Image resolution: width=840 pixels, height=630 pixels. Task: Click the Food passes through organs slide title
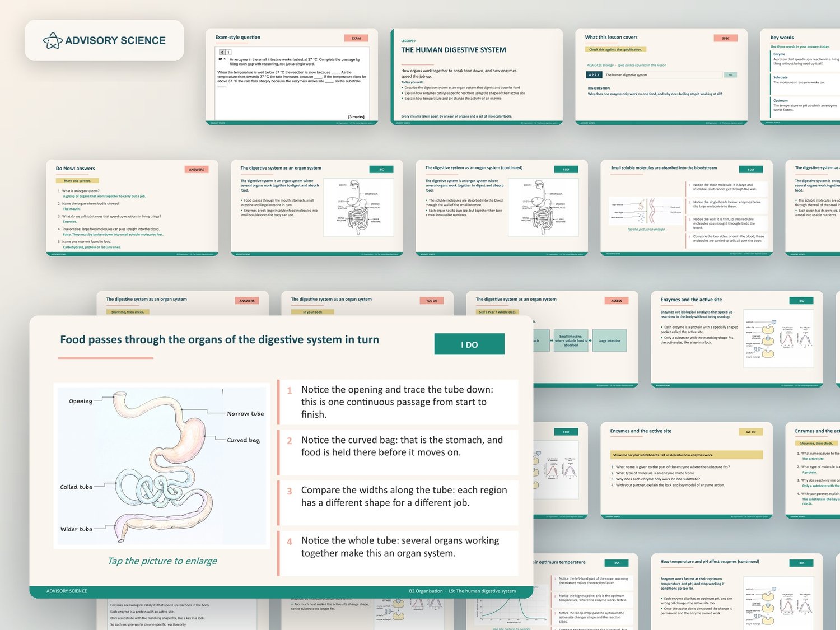(x=220, y=340)
